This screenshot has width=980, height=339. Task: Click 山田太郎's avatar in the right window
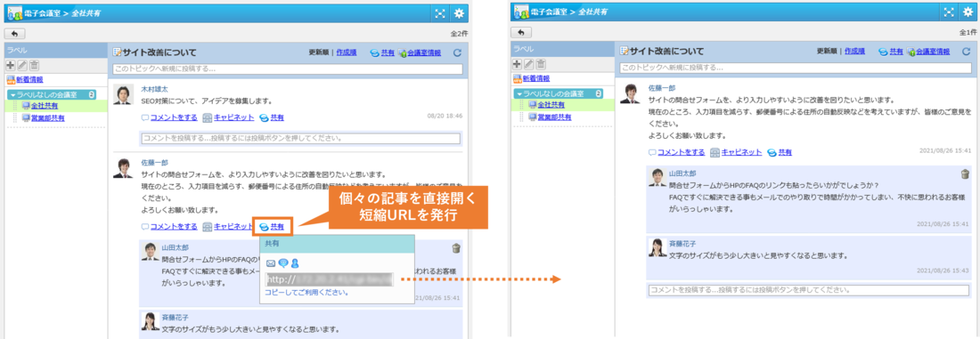click(x=657, y=178)
